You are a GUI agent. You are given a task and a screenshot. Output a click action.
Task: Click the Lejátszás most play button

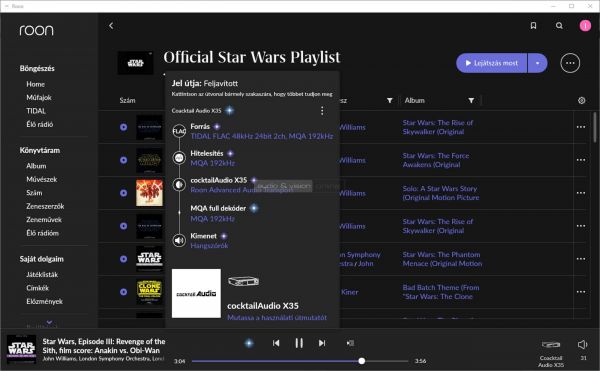click(492, 63)
